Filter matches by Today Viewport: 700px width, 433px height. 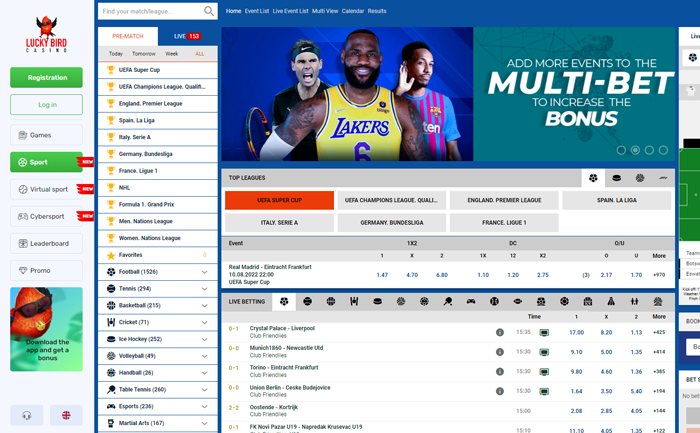click(x=116, y=54)
